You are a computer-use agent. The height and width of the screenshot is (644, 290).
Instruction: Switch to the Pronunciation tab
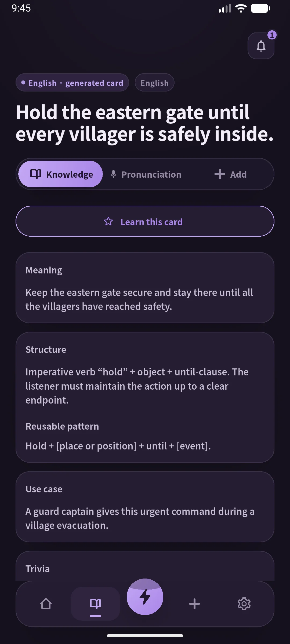point(146,174)
